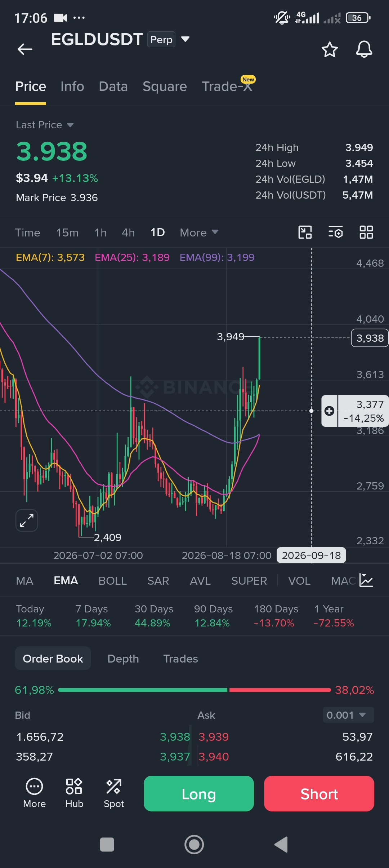Tap the Perp contract label

pyautogui.click(x=161, y=40)
